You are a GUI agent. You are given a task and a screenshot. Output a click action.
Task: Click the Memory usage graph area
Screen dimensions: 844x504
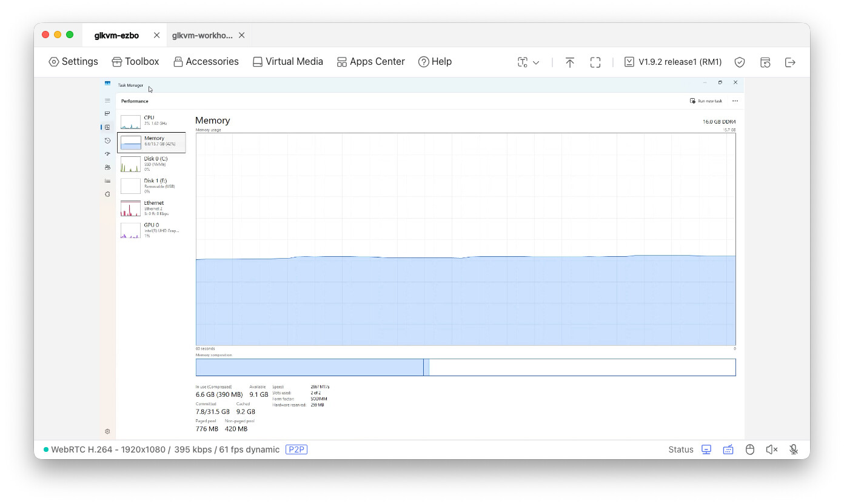[x=466, y=239]
